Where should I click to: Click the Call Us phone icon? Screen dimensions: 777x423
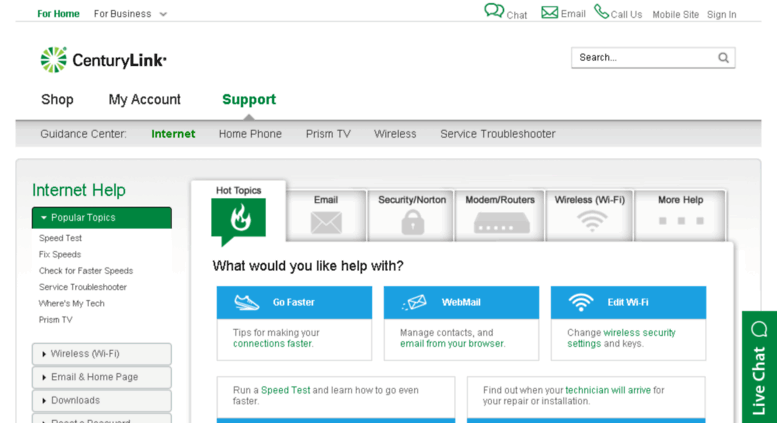(x=601, y=12)
